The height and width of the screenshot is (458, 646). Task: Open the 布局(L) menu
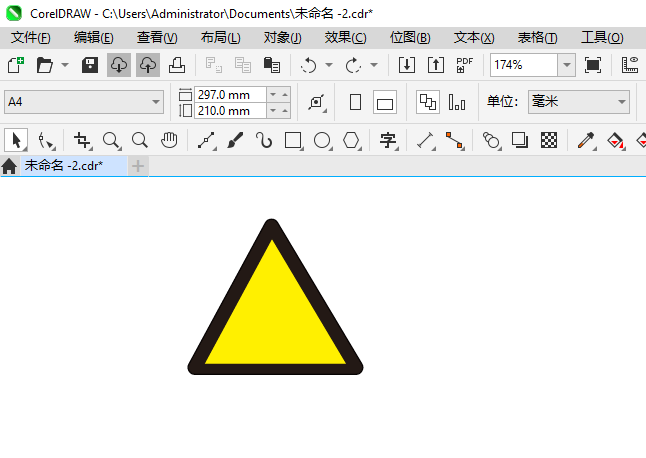(220, 38)
